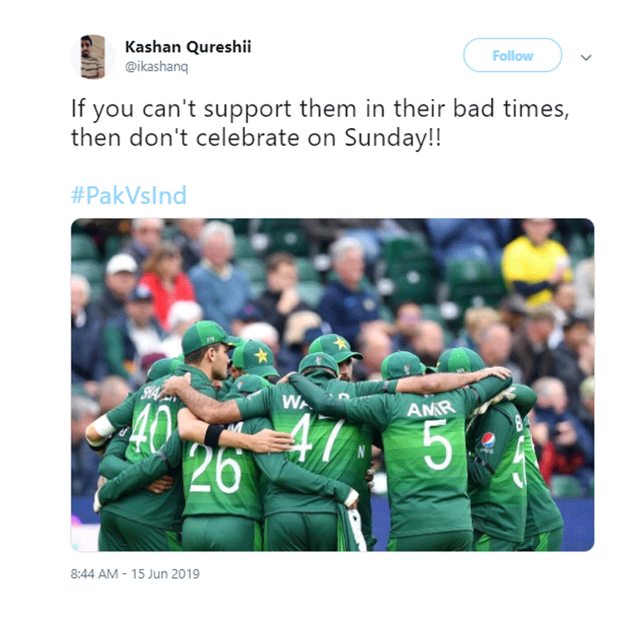Open the attached cricket team huddle photo
The image size is (644, 644).
(x=332, y=385)
